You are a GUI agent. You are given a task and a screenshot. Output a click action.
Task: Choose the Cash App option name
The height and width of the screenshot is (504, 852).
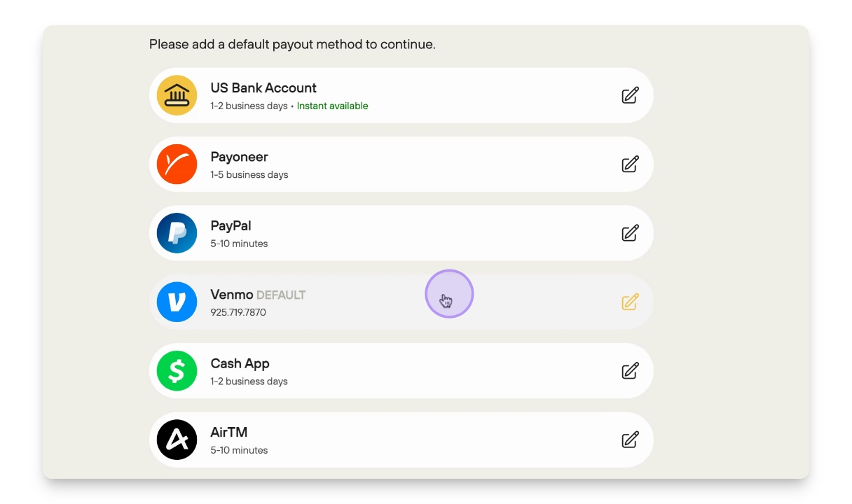click(x=240, y=363)
